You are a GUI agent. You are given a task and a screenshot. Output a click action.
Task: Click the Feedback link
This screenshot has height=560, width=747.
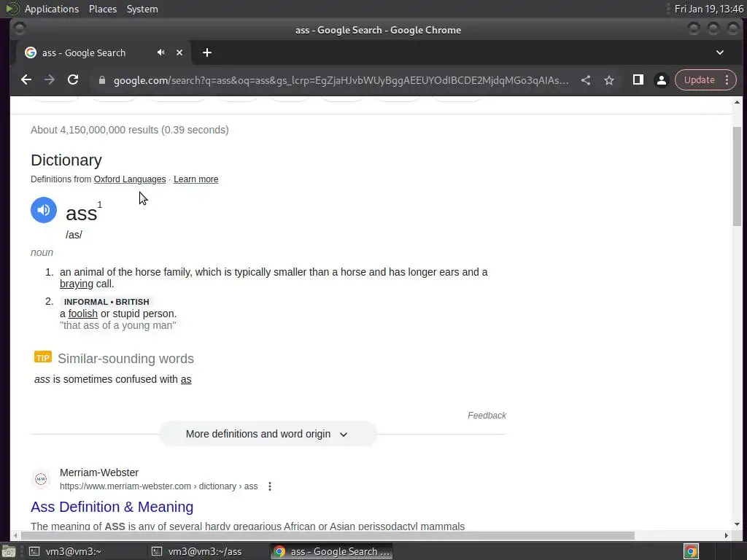click(x=487, y=416)
